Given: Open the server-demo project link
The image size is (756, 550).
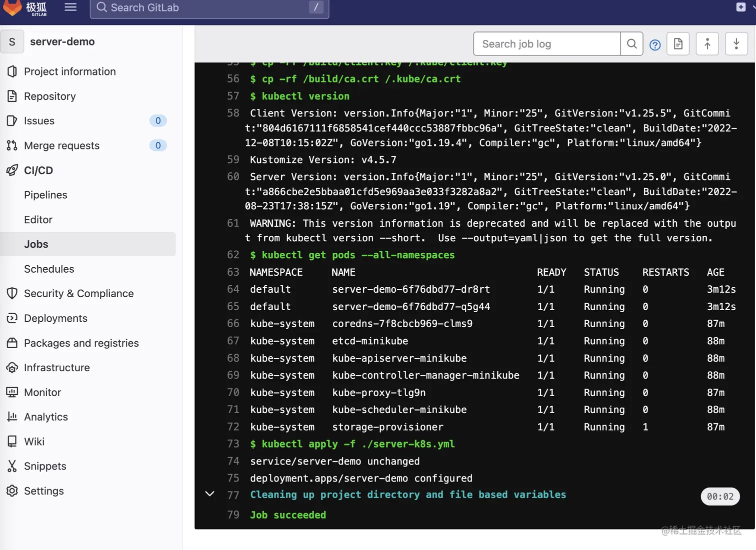Looking at the screenshot, I should click(x=62, y=41).
